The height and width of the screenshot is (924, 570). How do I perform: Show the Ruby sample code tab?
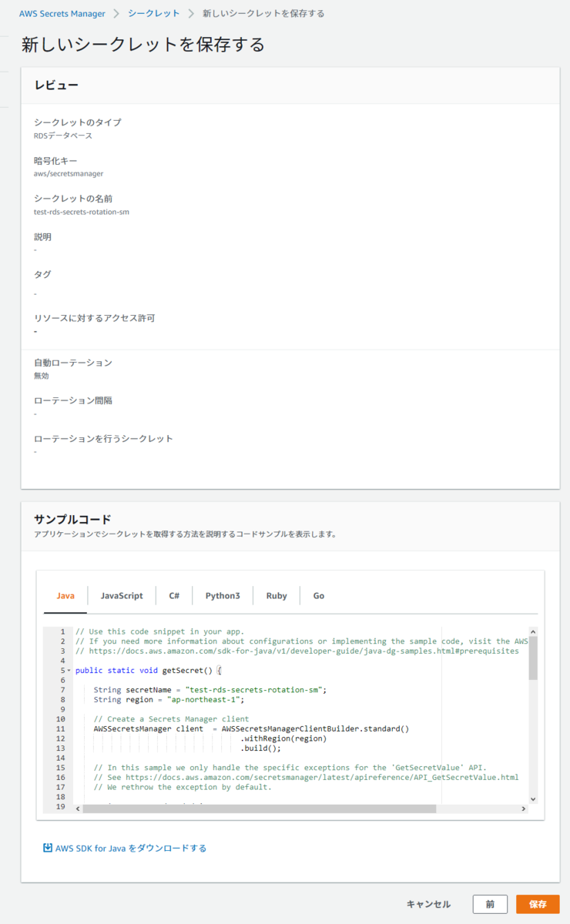pyautogui.click(x=277, y=596)
